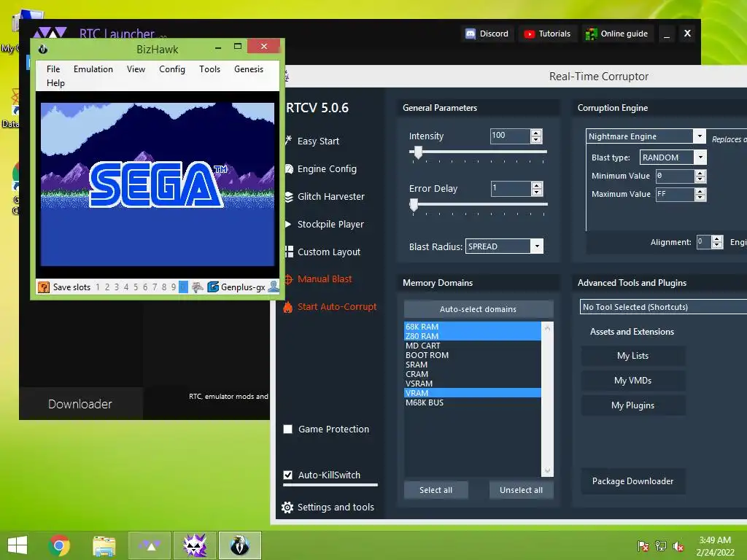Screen dimensions: 747x560
Task: Open the Genesis menu in BizHawk
Action: 249,69
